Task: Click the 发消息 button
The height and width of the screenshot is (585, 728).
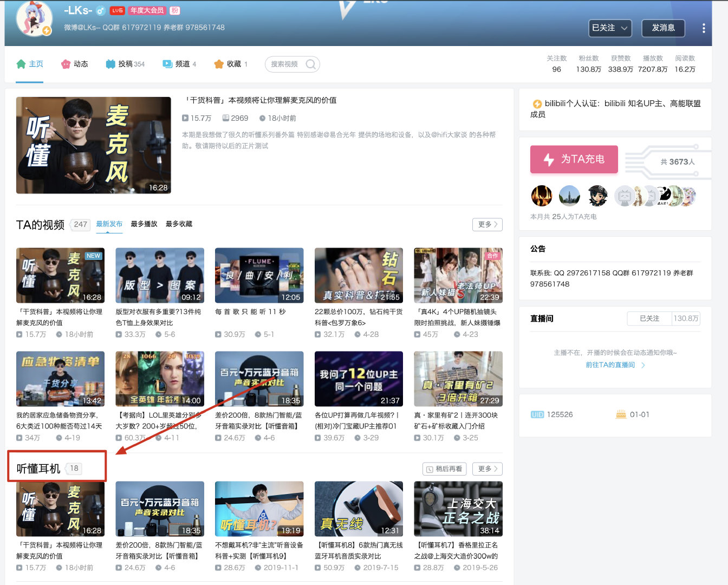Action: coord(663,28)
